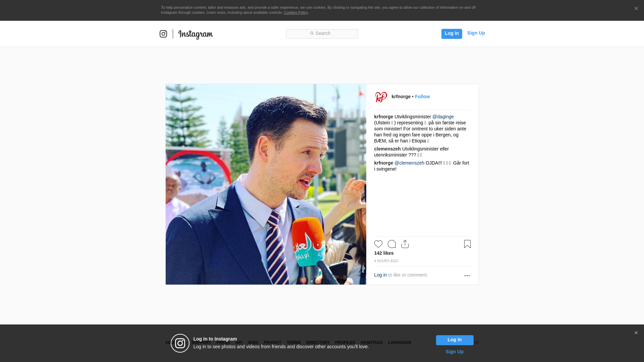Image resolution: width=644 pixels, height=362 pixels.
Task: Open krfnorge username in post header
Action: [x=401, y=97]
